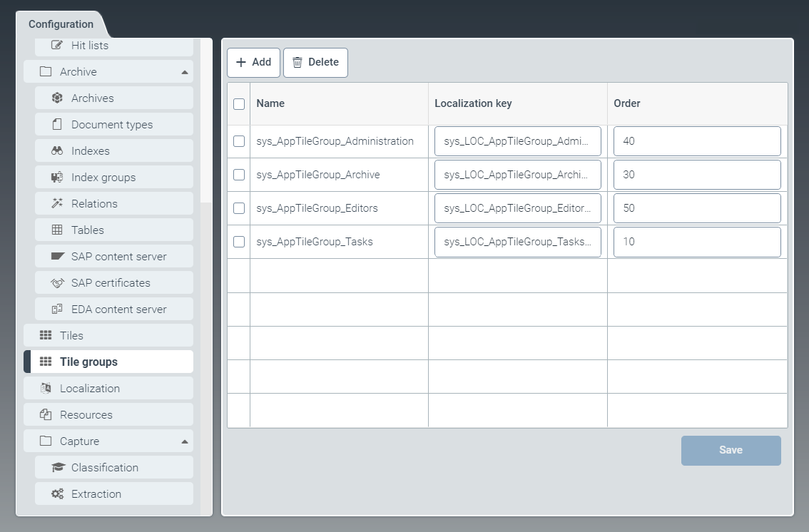This screenshot has height=532, width=809.
Task: Click the handshake icon for SAP certificates
Action: [x=57, y=283]
